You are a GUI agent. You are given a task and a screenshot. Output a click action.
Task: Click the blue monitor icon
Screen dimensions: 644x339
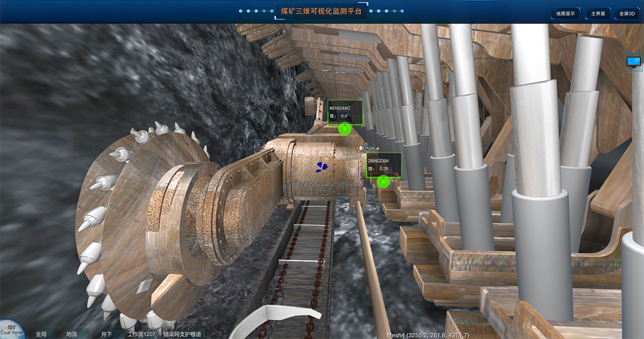633,62
